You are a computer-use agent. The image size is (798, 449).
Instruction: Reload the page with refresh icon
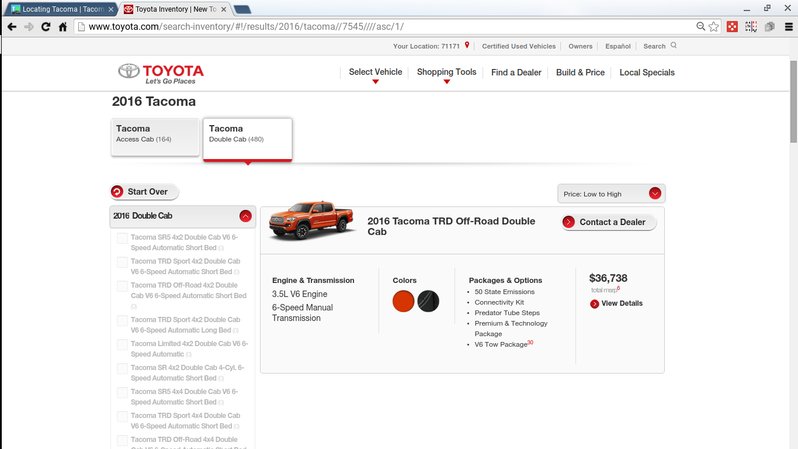pyautogui.click(x=46, y=26)
